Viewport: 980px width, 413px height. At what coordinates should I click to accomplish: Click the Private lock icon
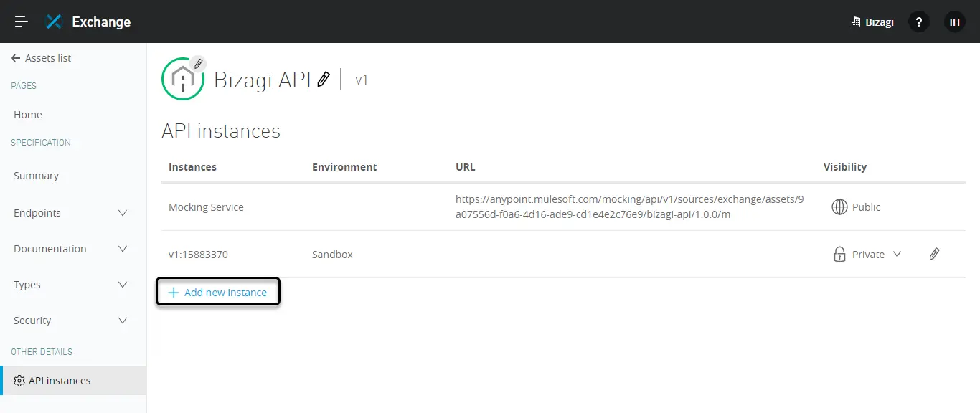(x=839, y=254)
